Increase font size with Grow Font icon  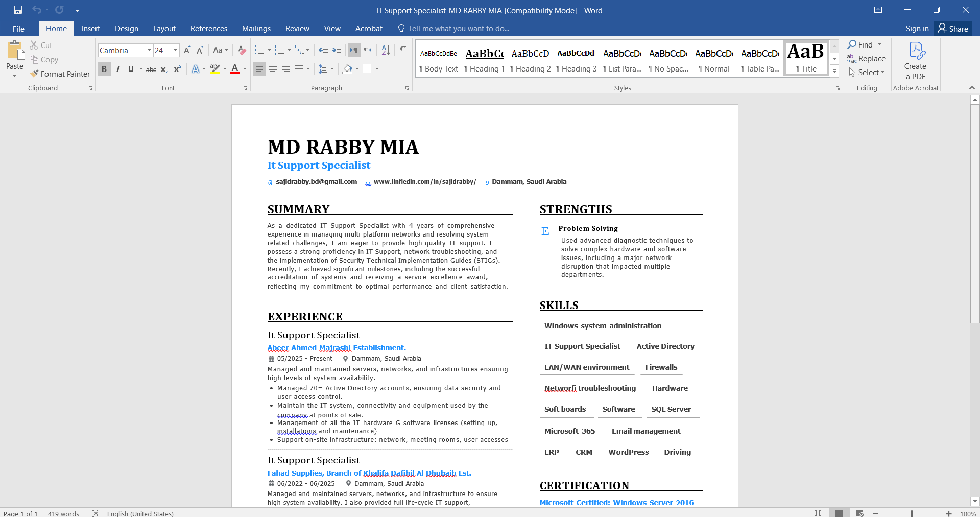187,50
